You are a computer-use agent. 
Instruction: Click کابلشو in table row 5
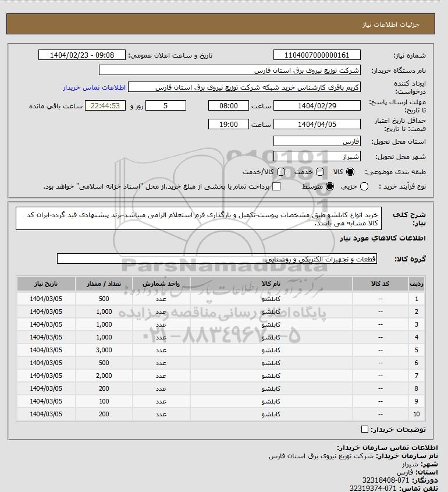point(271,350)
